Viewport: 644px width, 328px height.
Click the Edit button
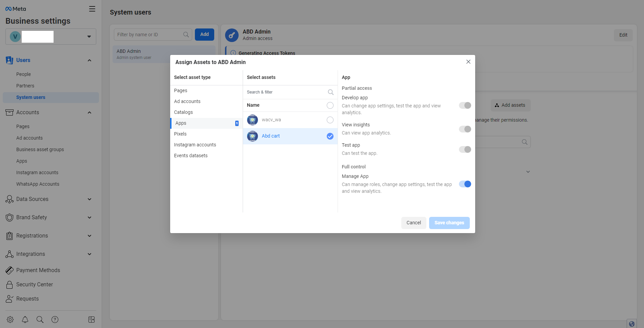pyautogui.click(x=623, y=35)
